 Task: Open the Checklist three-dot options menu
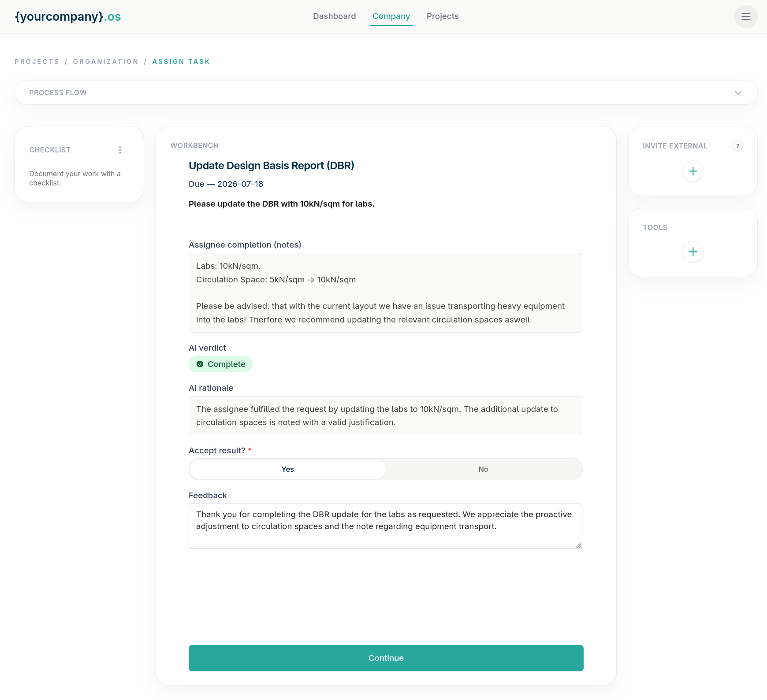point(120,150)
